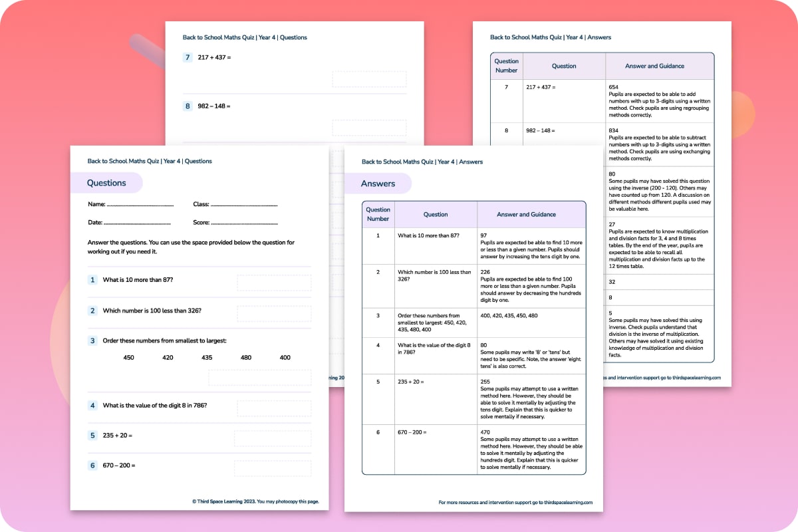Open the Questions header pill on the front worksheet
Viewport: 798px width, 532px height.
[x=106, y=183]
